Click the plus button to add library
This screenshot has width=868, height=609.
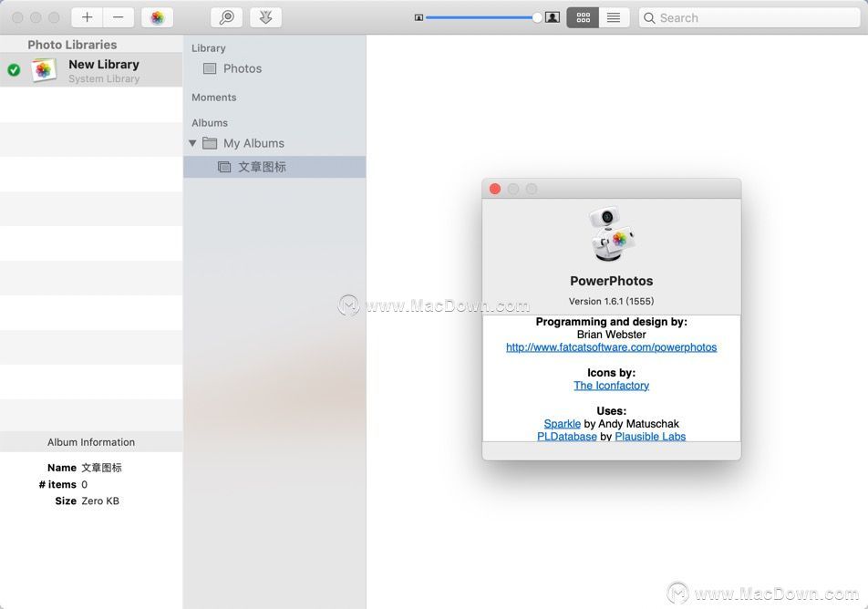pyautogui.click(x=87, y=17)
